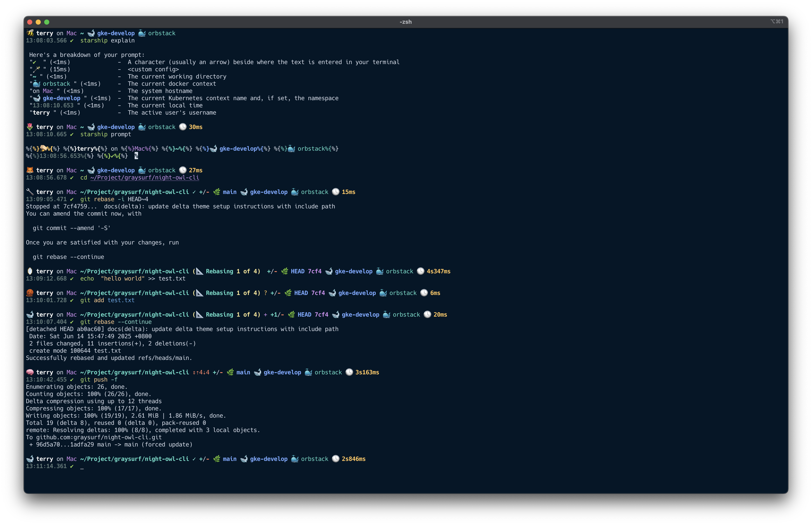Click the -zsh window title
Viewport: 812px width, 525px height.
point(406,22)
